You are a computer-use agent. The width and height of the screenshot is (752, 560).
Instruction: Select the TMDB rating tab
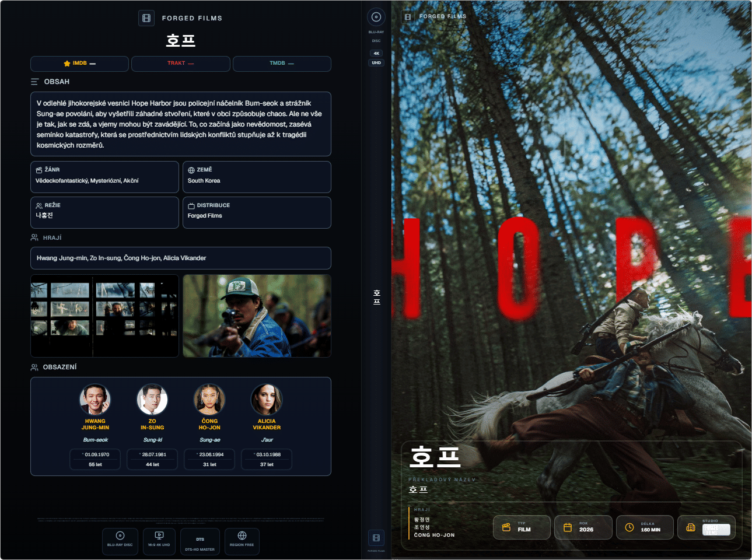tap(282, 64)
